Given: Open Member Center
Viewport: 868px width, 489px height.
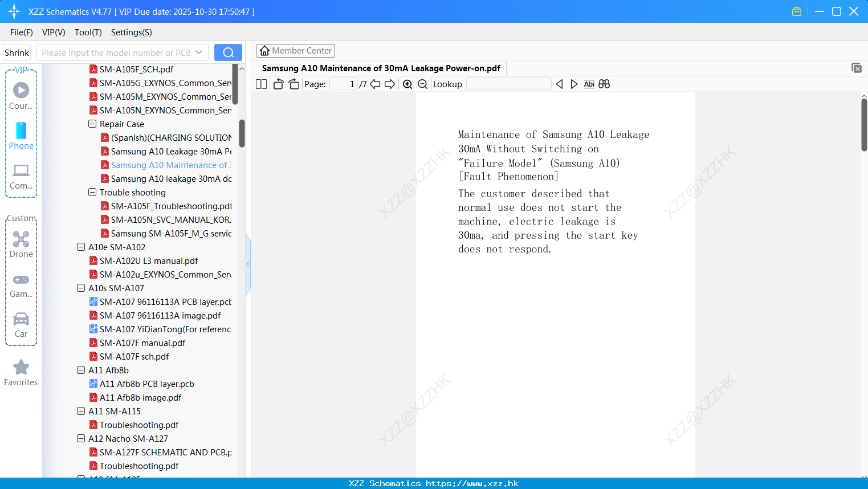Looking at the screenshot, I should click(x=295, y=51).
